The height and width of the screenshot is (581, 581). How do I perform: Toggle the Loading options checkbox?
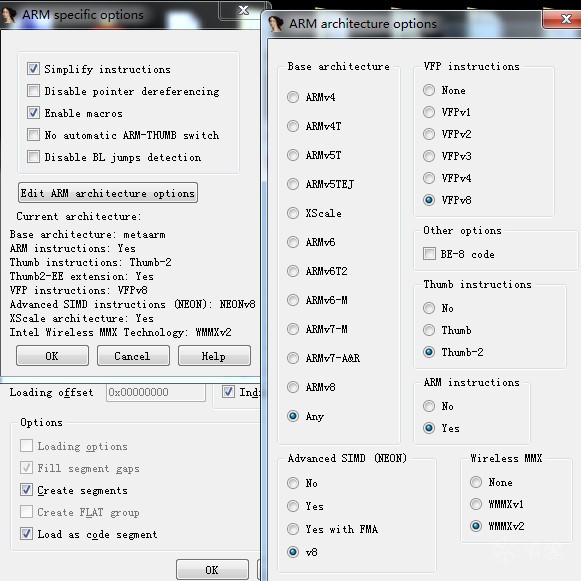point(26,446)
